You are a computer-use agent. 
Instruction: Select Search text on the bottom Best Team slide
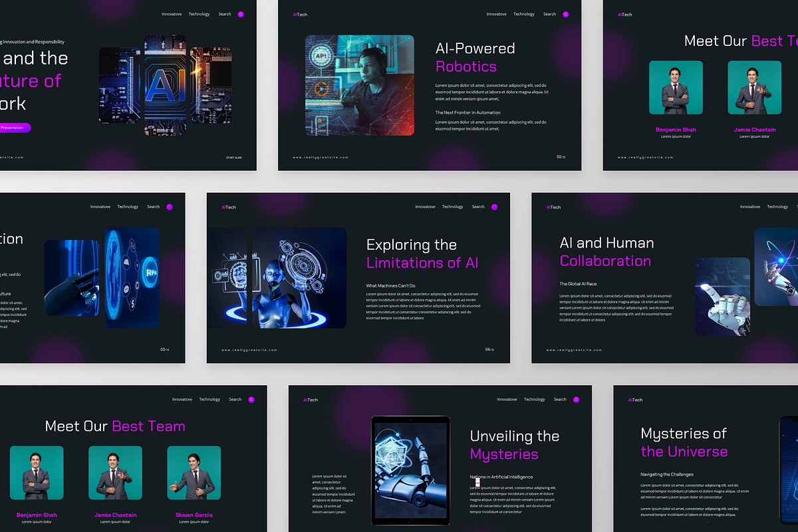coord(235,400)
